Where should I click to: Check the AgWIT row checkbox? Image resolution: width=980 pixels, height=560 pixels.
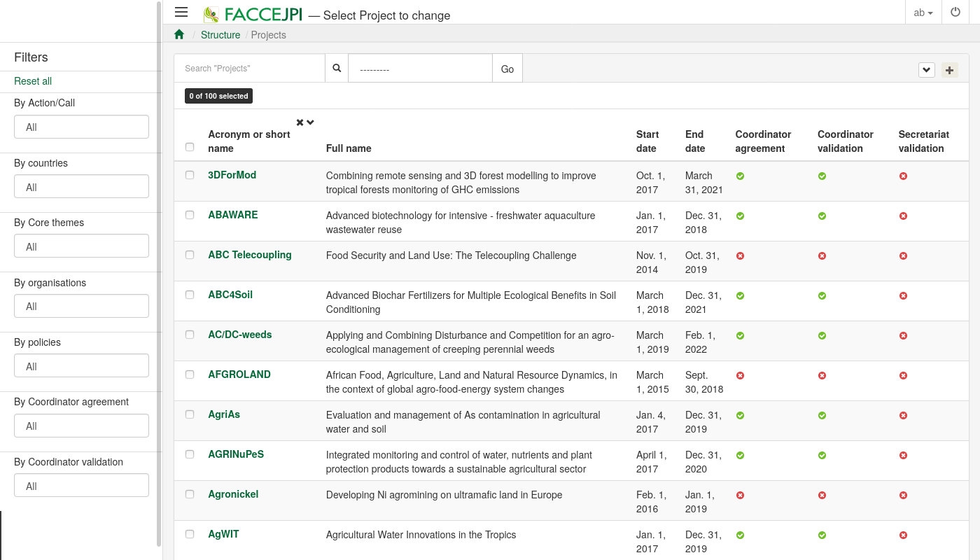(190, 534)
